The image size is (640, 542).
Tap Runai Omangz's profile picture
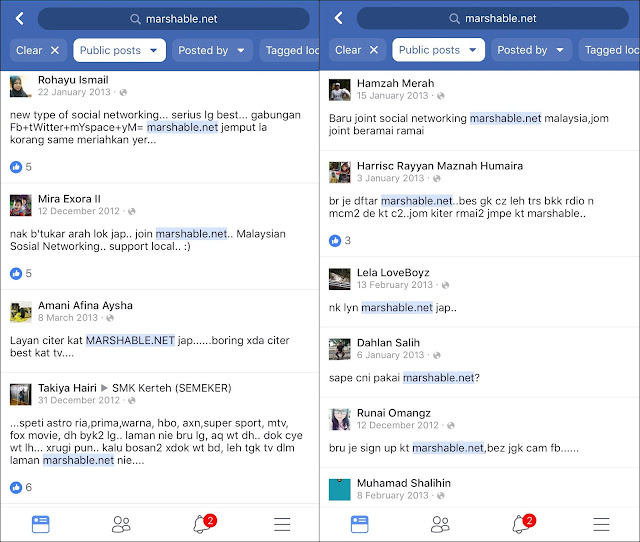(x=340, y=419)
